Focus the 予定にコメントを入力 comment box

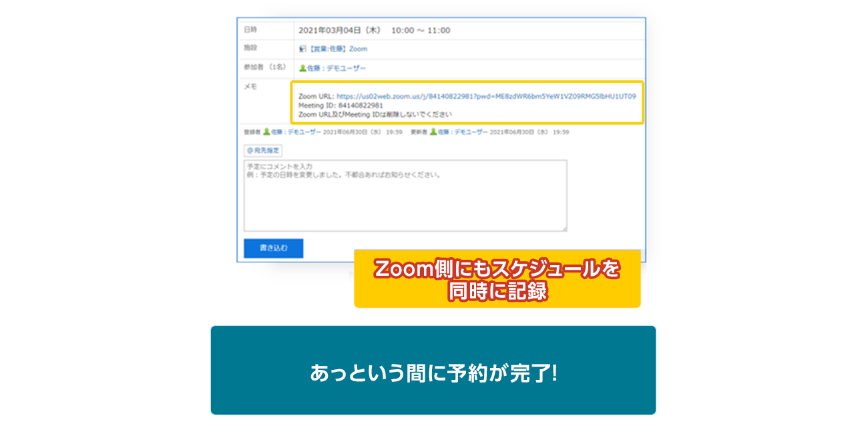[405, 196]
